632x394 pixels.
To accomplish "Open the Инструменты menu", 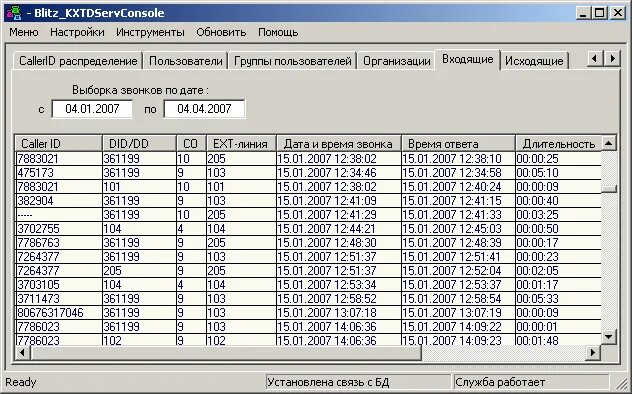I will coord(150,32).
